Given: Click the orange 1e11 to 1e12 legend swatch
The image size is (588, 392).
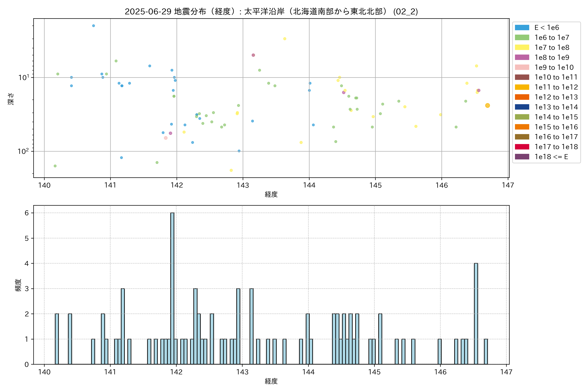Looking at the screenshot, I should point(522,87).
